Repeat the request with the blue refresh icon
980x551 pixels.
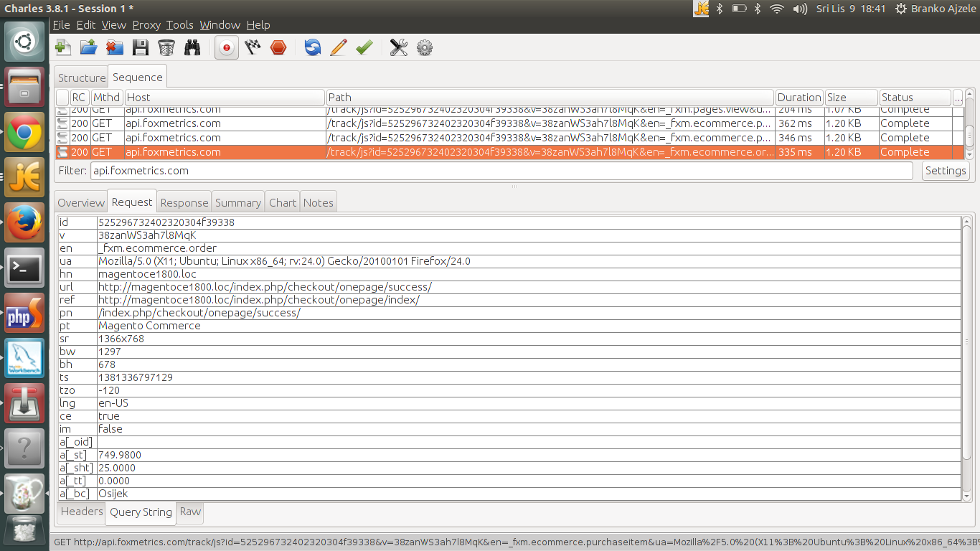(313, 48)
